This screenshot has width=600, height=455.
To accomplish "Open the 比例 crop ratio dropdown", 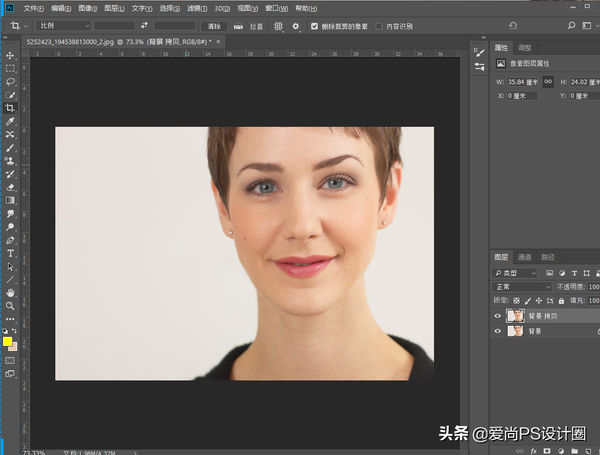I will [x=62, y=25].
